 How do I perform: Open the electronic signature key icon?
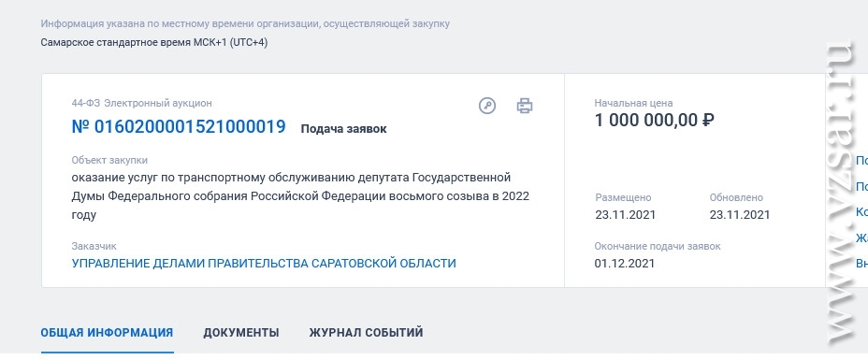[487, 105]
